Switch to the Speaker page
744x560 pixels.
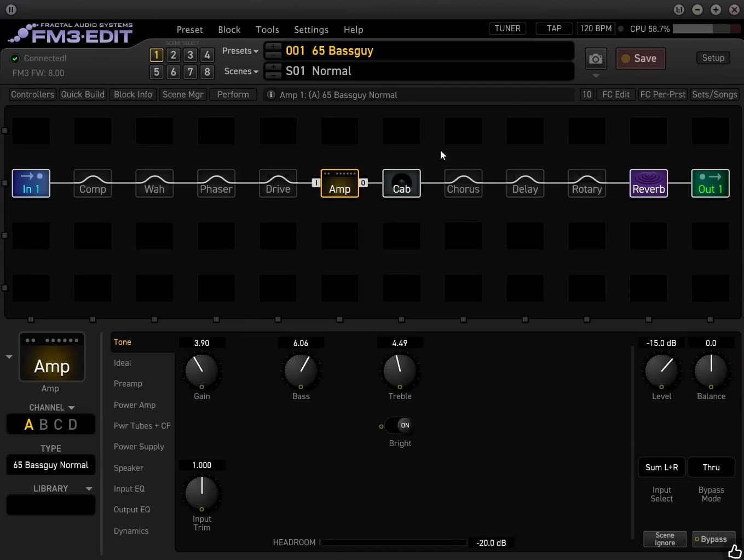pos(129,468)
